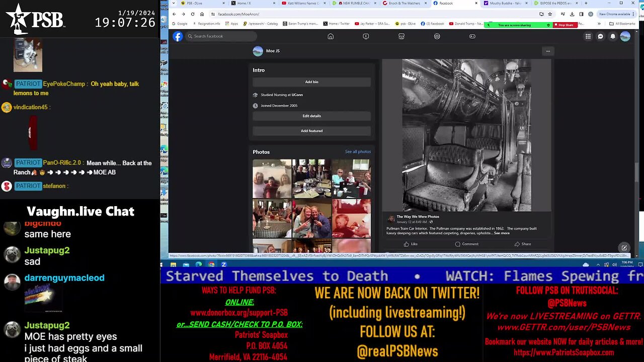644x362 pixels.
Task: Click the Edit details button
Action: pos(311,116)
